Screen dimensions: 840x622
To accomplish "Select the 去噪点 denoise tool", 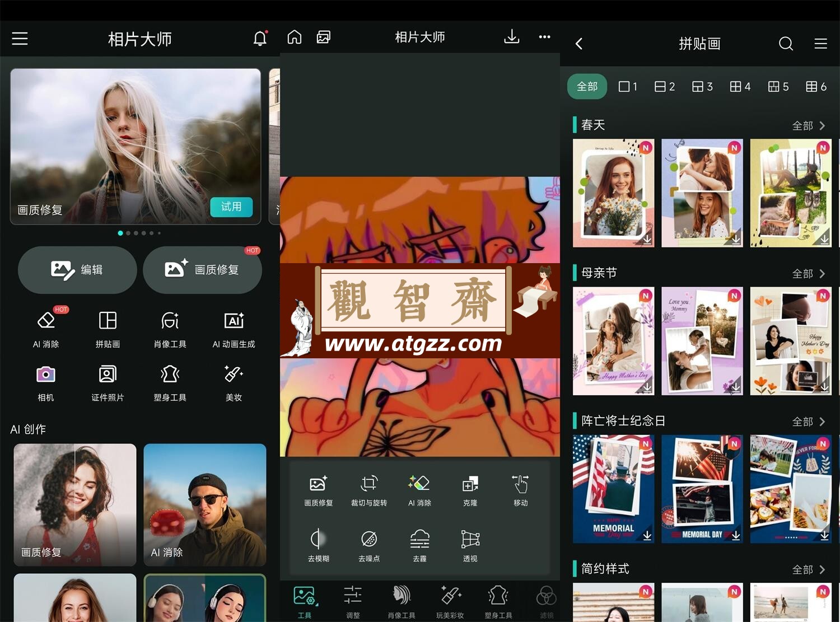I will pyautogui.click(x=369, y=545).
